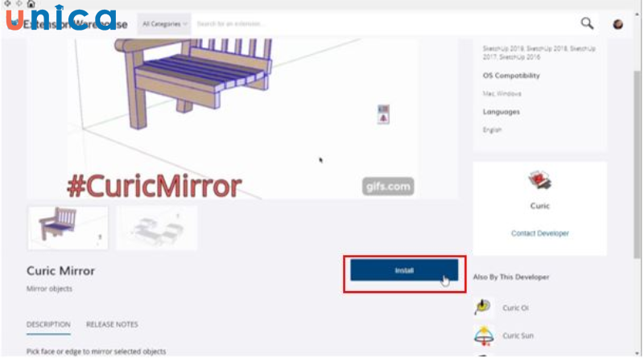Click the 'Mirror objects' subtitle text

click(49, 289)
